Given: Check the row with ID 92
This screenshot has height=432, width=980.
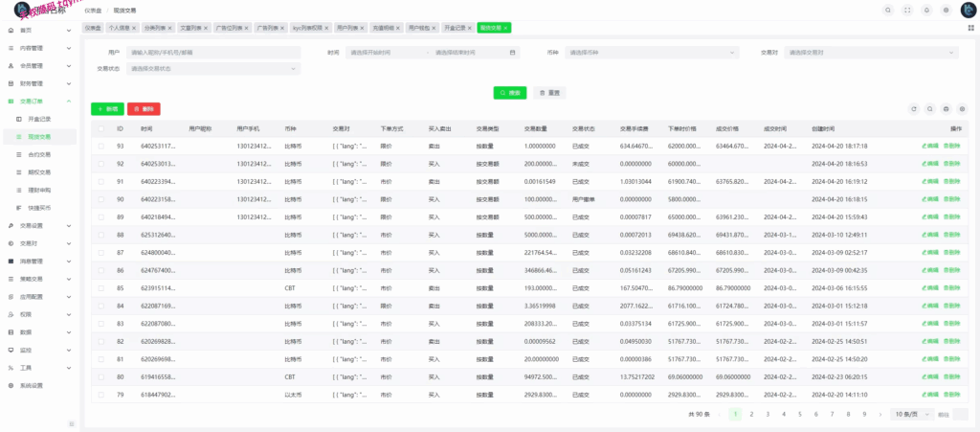Looking at the screenshot, I should click(x=101, y=164).
